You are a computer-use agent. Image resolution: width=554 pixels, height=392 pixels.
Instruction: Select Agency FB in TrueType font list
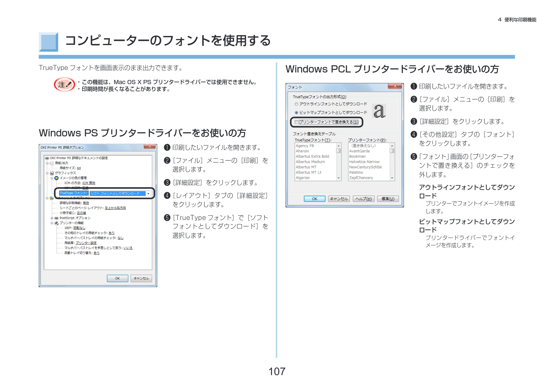pyautogui.click(x=305, y=146)
